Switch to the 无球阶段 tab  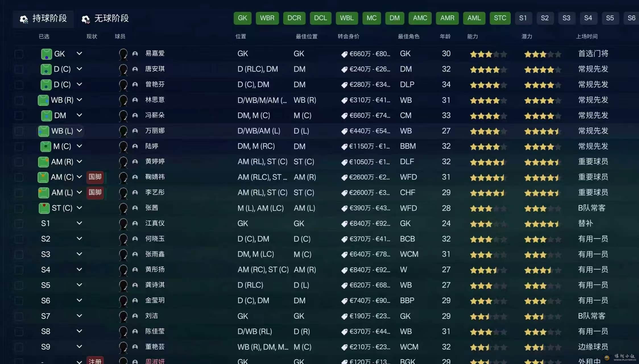[105, 19]
